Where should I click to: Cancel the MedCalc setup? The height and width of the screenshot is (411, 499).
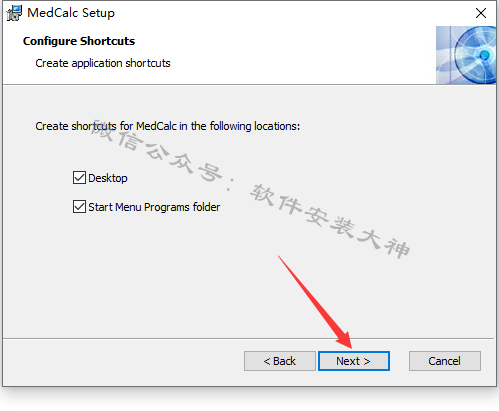[445, 361]
